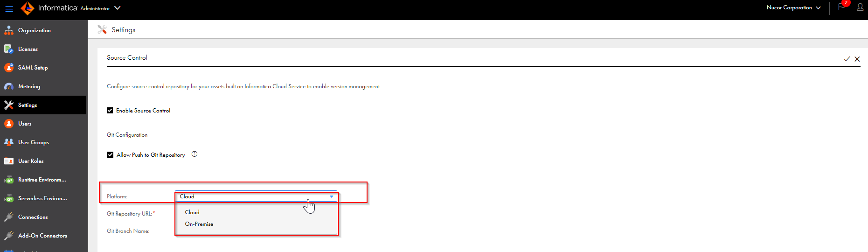Click the Git Repository URL label
Viewport: 868px width, 252px height.
pyautogui.click(x=131, y=214)
